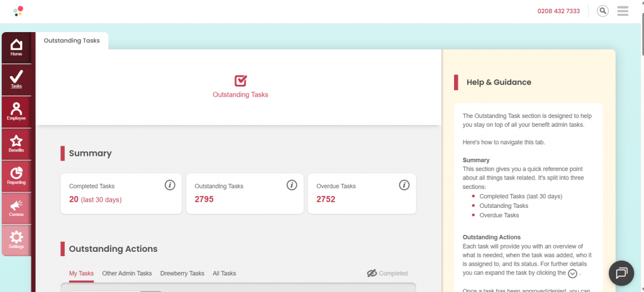The height and width of the screenshot is (292, 644).
Task: Show info for Overdue Tasks card
Action: (x=404, y=185)
